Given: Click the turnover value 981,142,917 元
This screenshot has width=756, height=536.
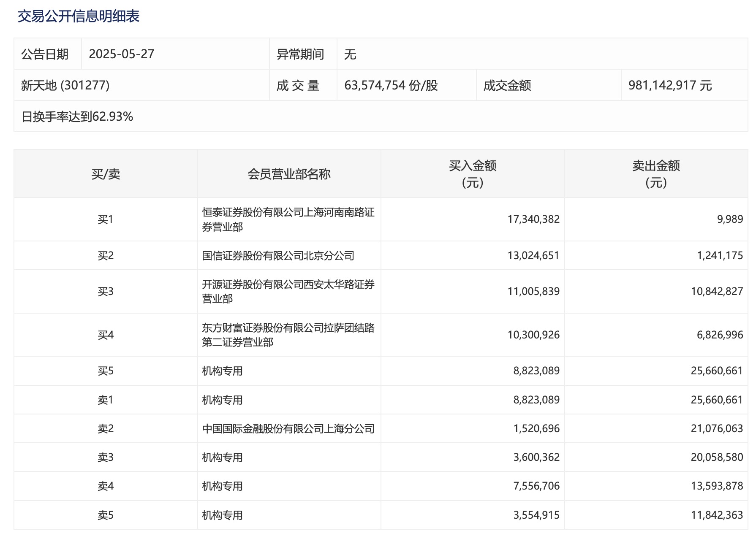Looking at the screenshot, I should point(670,85).
